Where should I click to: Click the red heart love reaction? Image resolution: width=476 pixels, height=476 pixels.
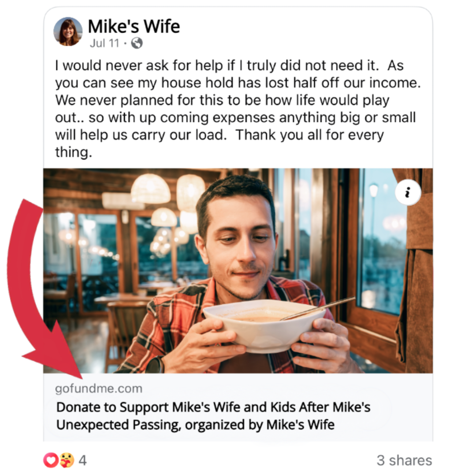pyautogui.click(x=51, y=460)
